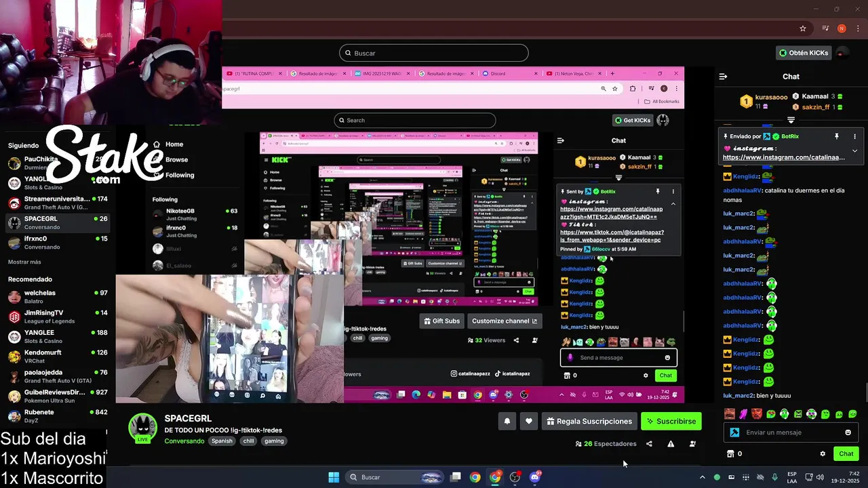Viewport: 868px width, 488px height.
Task: Open the user icon beside report
Action: [692, 444]
